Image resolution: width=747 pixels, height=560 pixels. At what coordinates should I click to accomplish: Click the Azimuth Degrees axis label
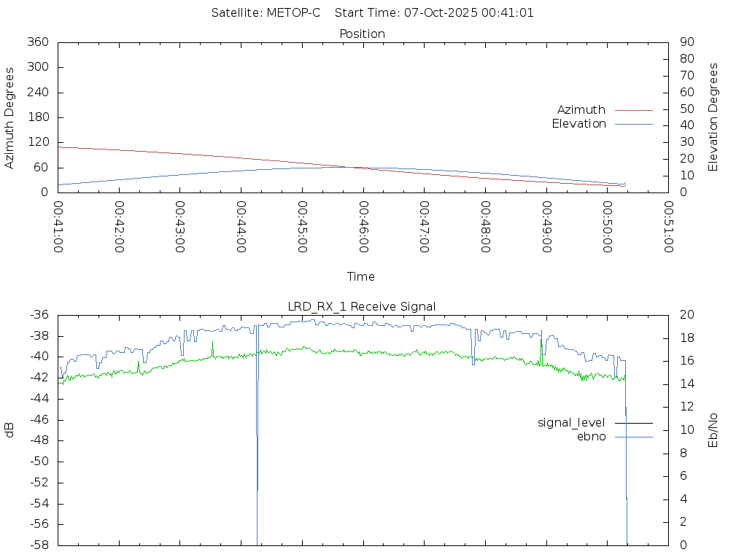[9, 117]
